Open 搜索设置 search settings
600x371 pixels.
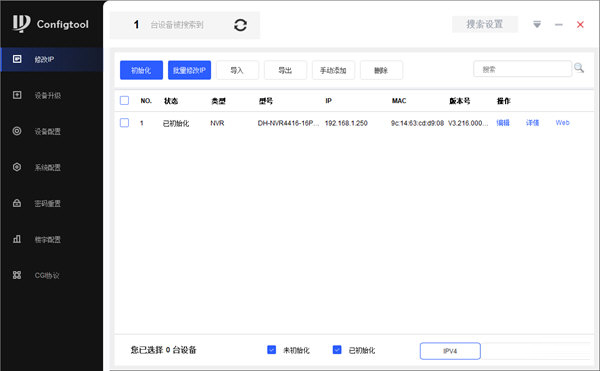(x=485, y=24)
